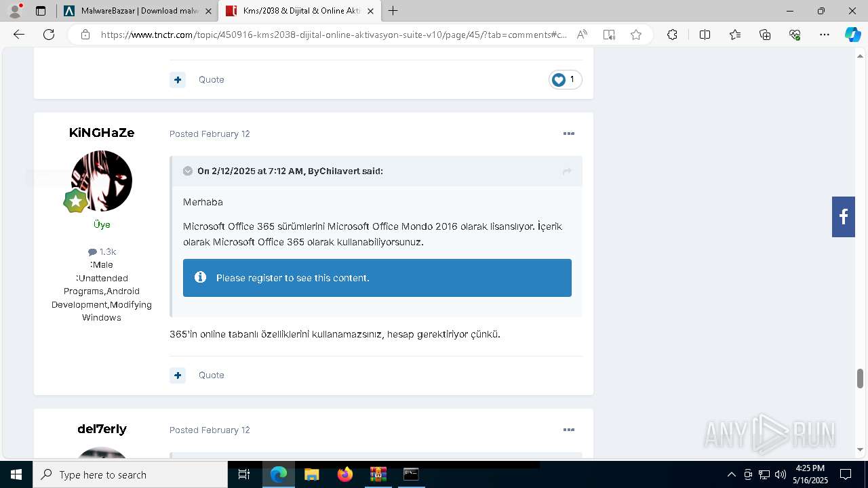Open clock showing 4:25 PM

point(812,474)
